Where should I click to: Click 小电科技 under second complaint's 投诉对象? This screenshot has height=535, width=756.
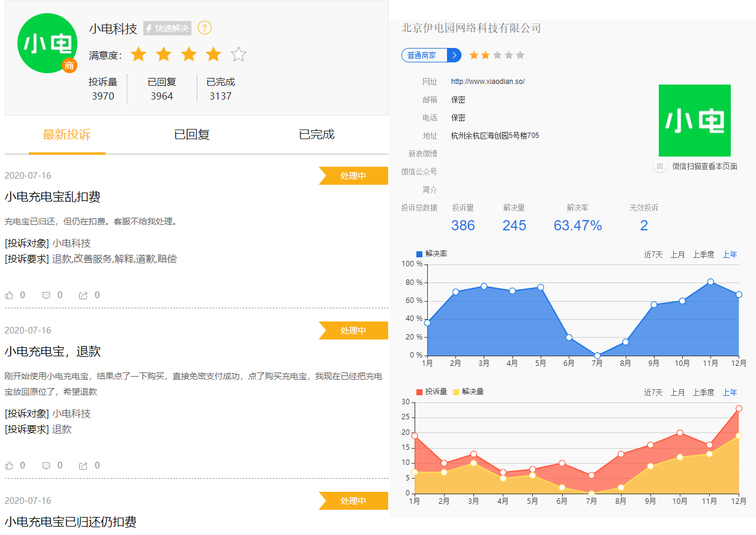click(71, 413)
